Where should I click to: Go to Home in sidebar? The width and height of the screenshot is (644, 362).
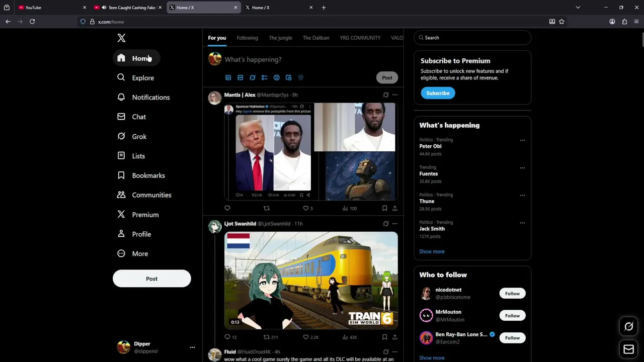pos(136,58)
